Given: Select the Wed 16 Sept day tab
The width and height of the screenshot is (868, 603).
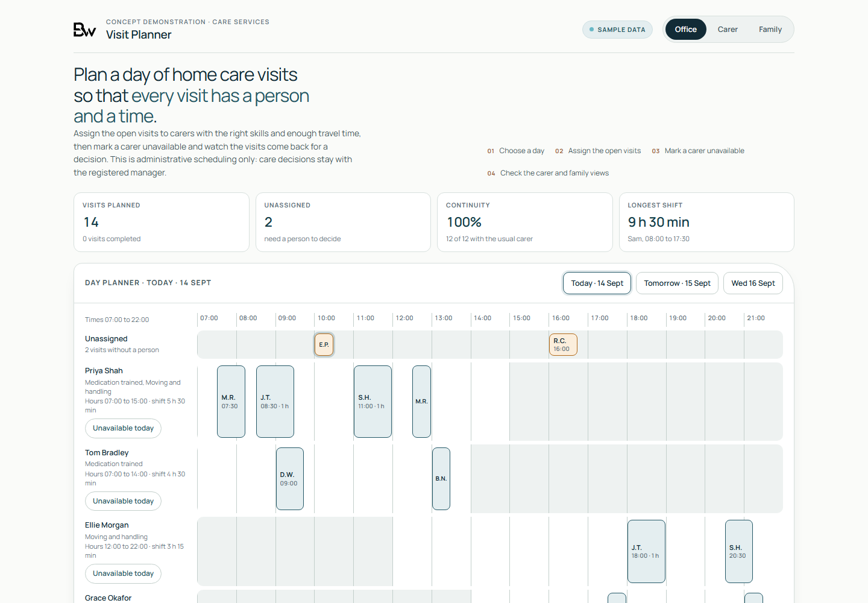Looking at the screenshot, I should coord(753,283).
